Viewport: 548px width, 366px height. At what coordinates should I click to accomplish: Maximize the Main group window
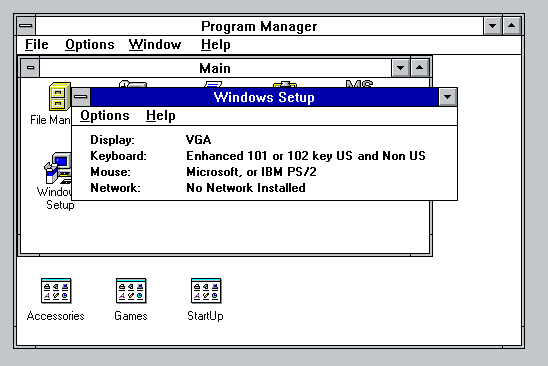pos(419,67)
